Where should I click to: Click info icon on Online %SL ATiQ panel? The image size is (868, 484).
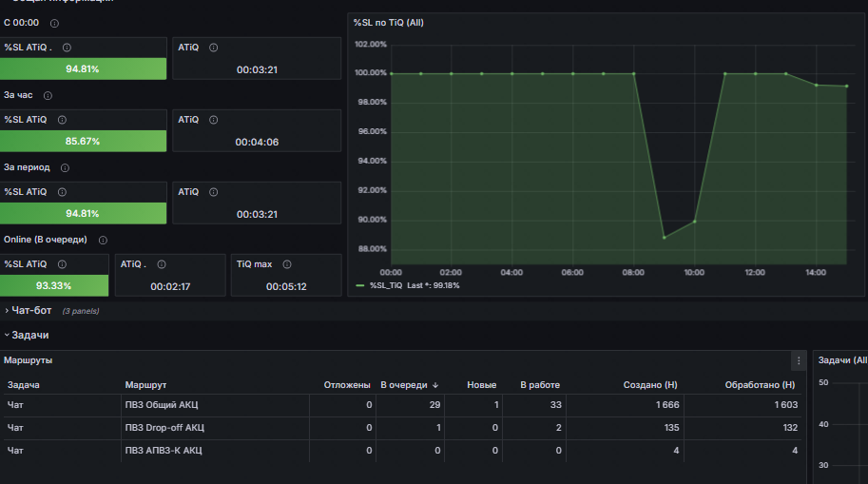(62, 264)
